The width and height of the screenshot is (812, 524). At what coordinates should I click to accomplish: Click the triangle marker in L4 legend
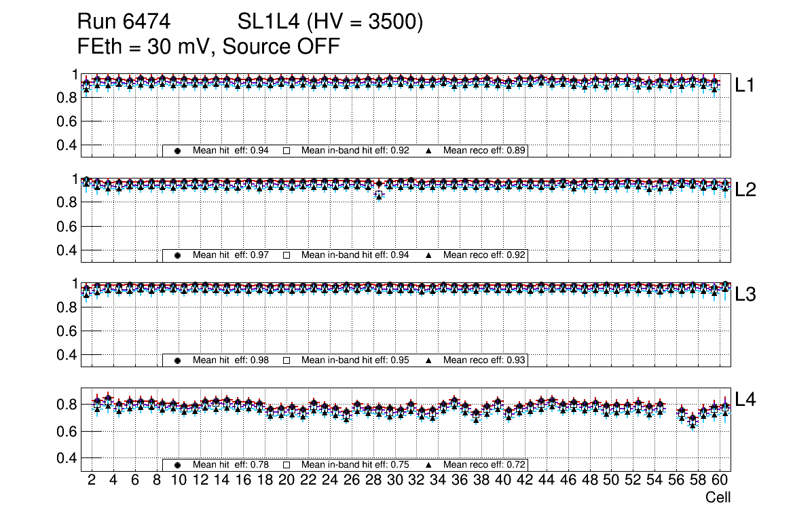(429, 465)
